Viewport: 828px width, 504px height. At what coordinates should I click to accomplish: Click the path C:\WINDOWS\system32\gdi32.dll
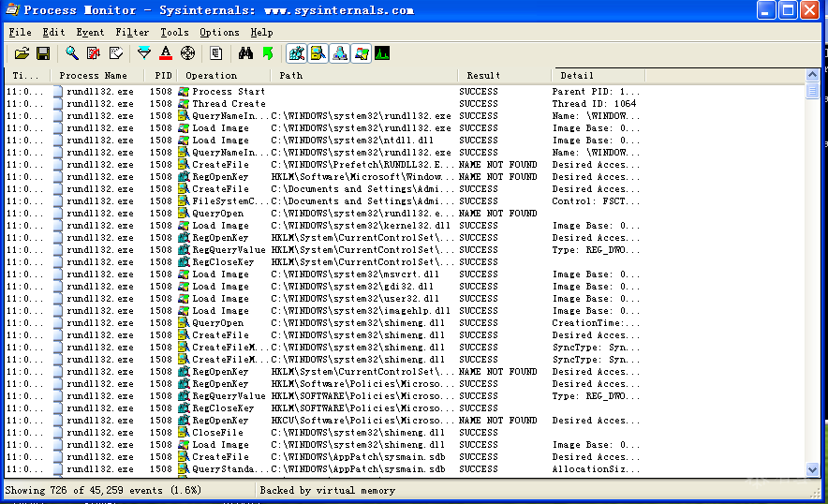(x=352, y=287)
